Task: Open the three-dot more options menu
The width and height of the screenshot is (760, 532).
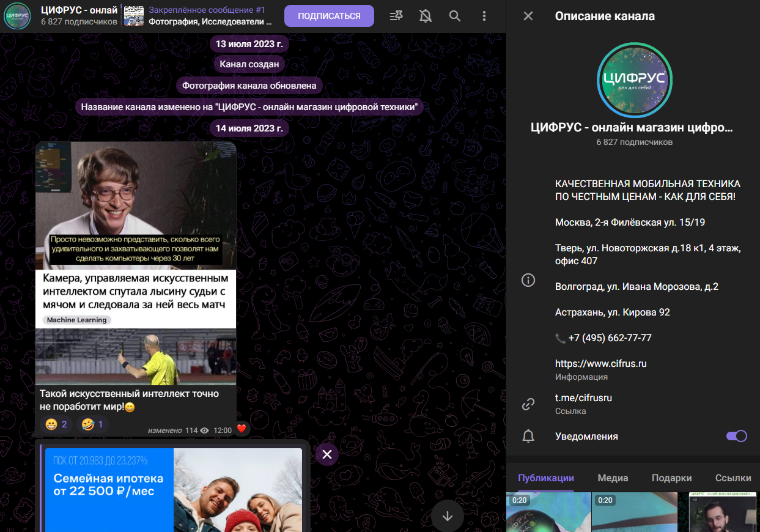Action: pos(484,16)
